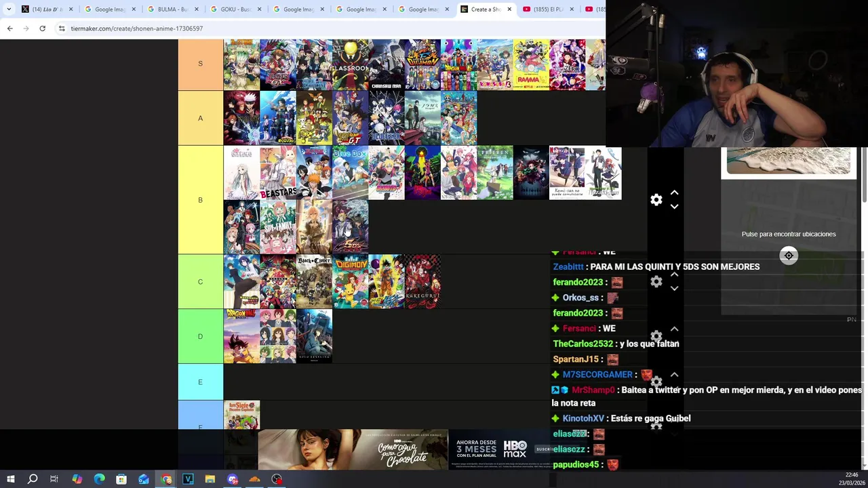
Task: Open Windows taskbar search
Action: coord(32,479)
